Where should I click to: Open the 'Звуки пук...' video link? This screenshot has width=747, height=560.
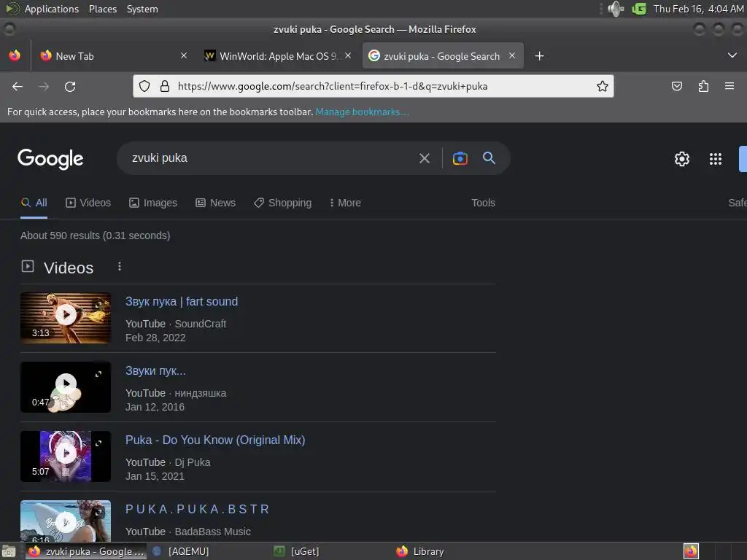tap(155, 371)
